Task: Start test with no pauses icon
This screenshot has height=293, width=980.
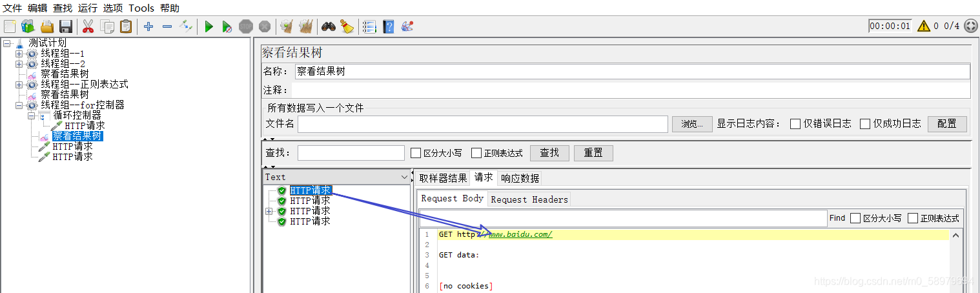Action: click(227, 26)
